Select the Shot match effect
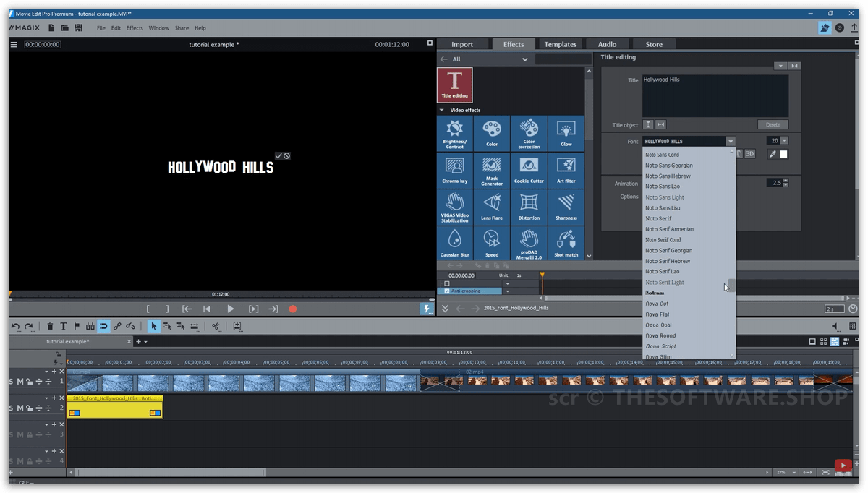 (x=566, y=244)
